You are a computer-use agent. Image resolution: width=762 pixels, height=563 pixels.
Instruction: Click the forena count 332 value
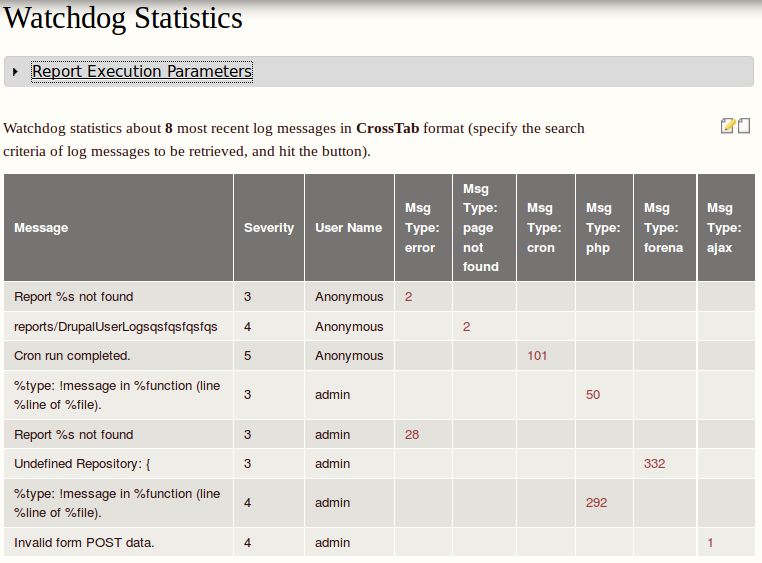point(654,463)
